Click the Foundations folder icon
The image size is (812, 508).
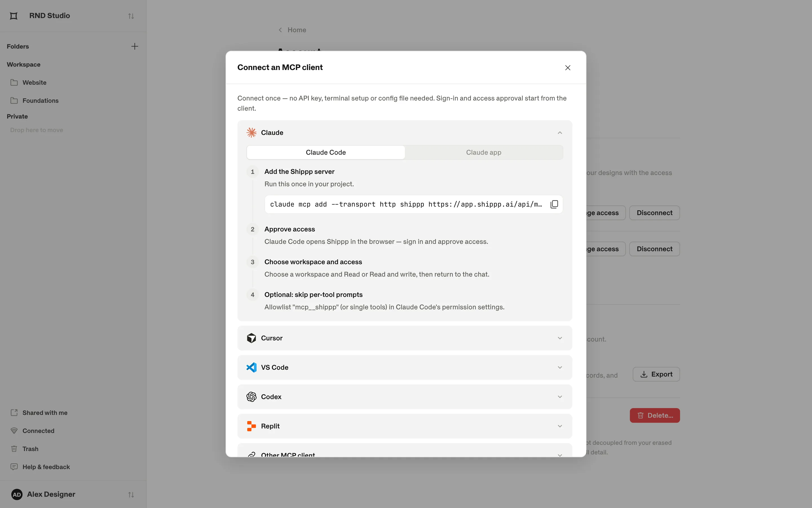click(14, 100)
